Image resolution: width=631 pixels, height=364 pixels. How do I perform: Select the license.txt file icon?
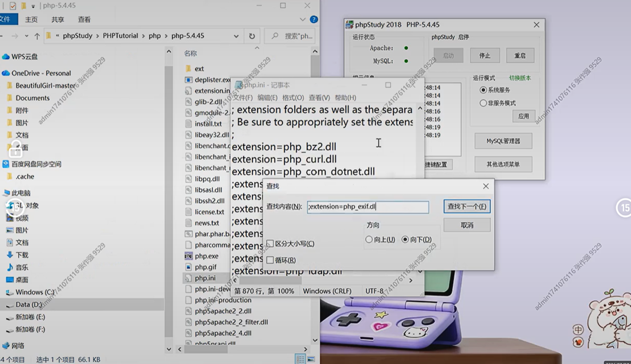click(188, 211)
